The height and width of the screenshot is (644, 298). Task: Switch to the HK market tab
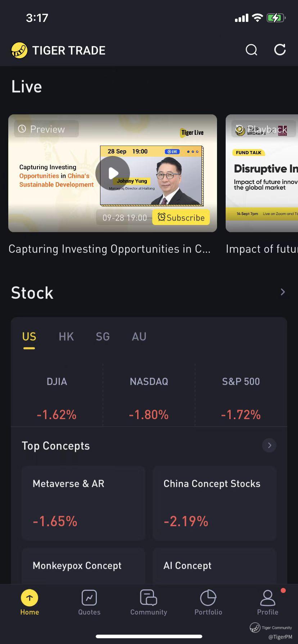click(x=66, y=337)
